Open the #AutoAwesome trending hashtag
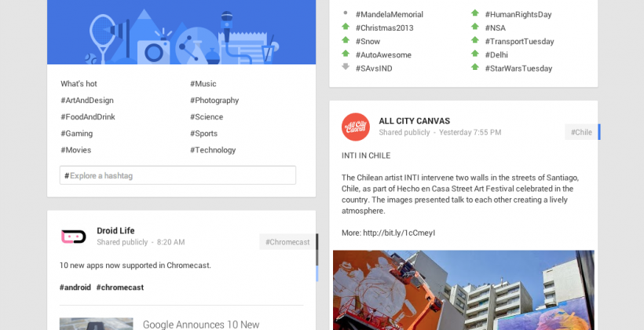The width and height of the screenshot is (644, 330). pyautogui.click(x=383, y=55)
